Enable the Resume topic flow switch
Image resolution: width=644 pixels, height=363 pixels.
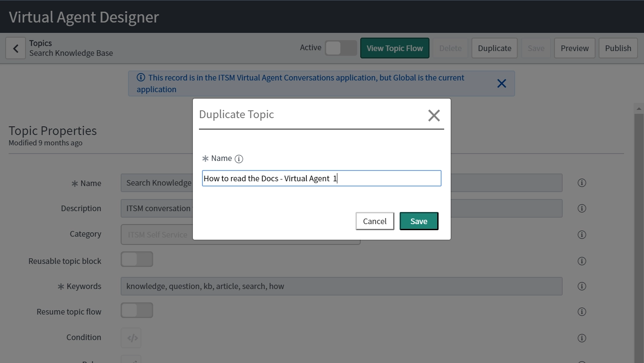pyautogui.click(x=137, y=310)
